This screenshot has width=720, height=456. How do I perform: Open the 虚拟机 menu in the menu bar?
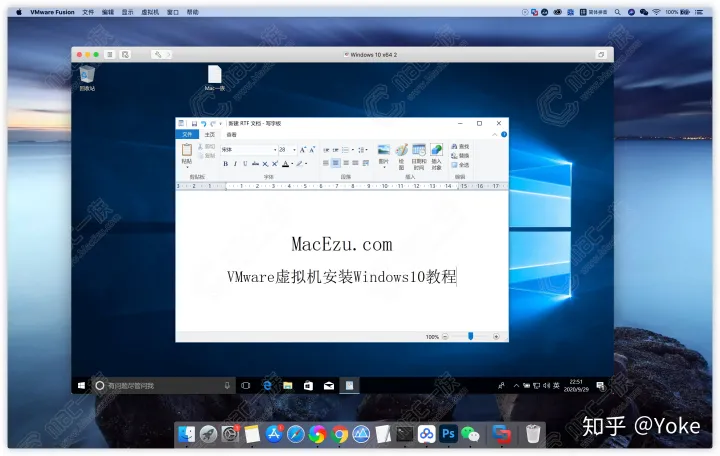(x=150, y=12)
